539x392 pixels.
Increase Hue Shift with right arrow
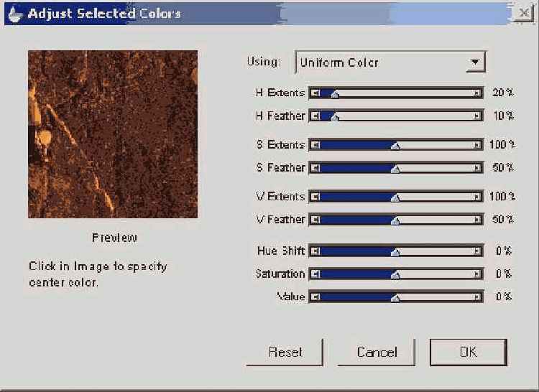(x=476, y=251)
